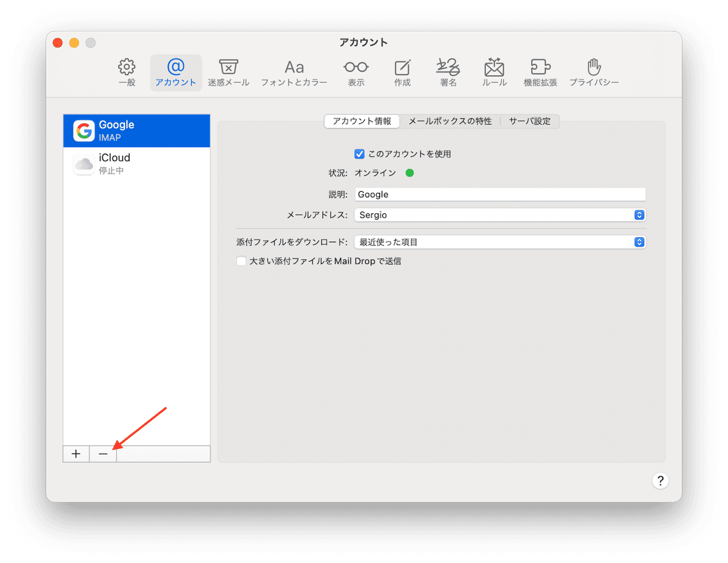Open the 添付ファイルをダウンロード dropdown
This screenshot has height=563, width=728.
(x=500, y=243)
